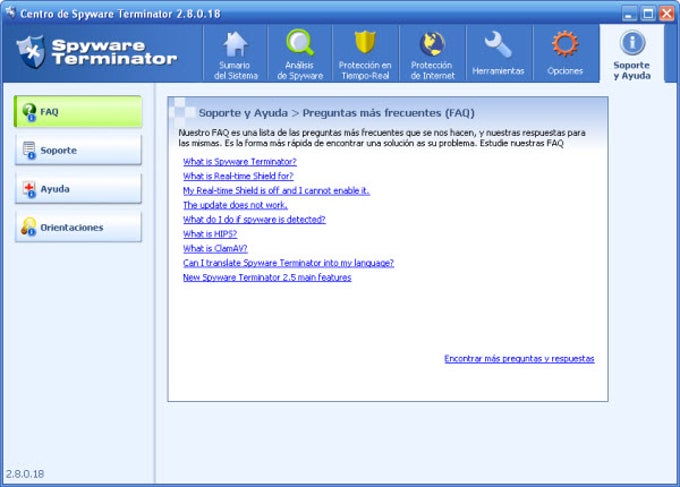680x487 pixels.
Task: Close the Spyware Terminator window
Action: pos(667,13)
